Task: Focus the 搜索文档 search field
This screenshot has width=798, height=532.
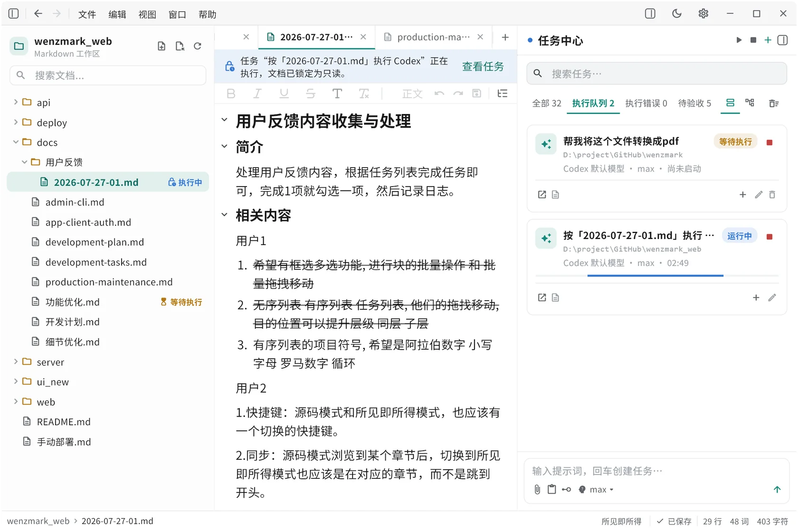Action: (x=108, y=75)
